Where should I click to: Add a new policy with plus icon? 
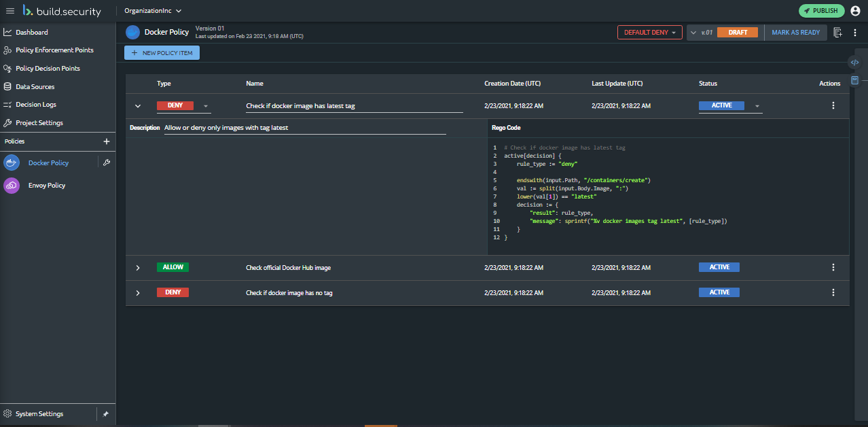(x=106, y=141)
